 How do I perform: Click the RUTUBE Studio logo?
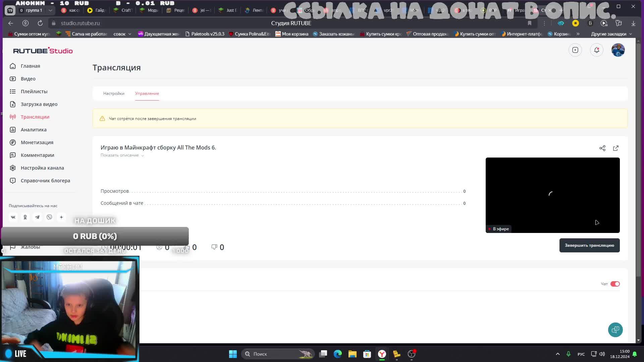pos(43,51)
